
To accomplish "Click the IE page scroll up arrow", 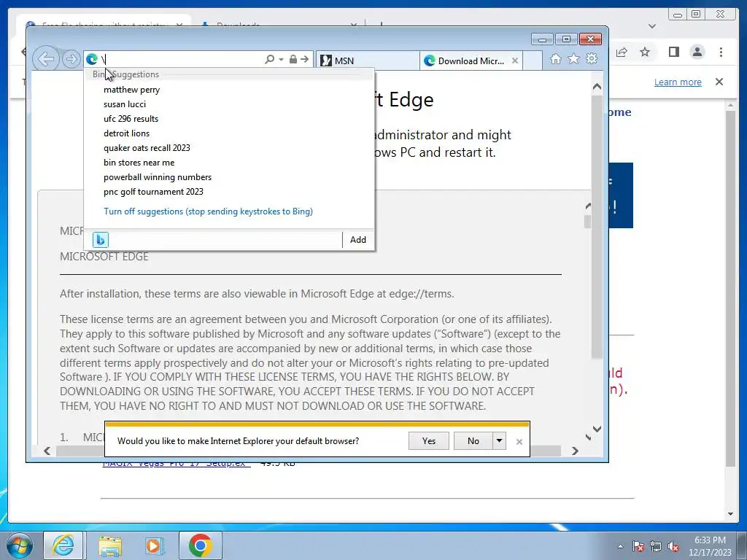I will click(x=597, y=87).
